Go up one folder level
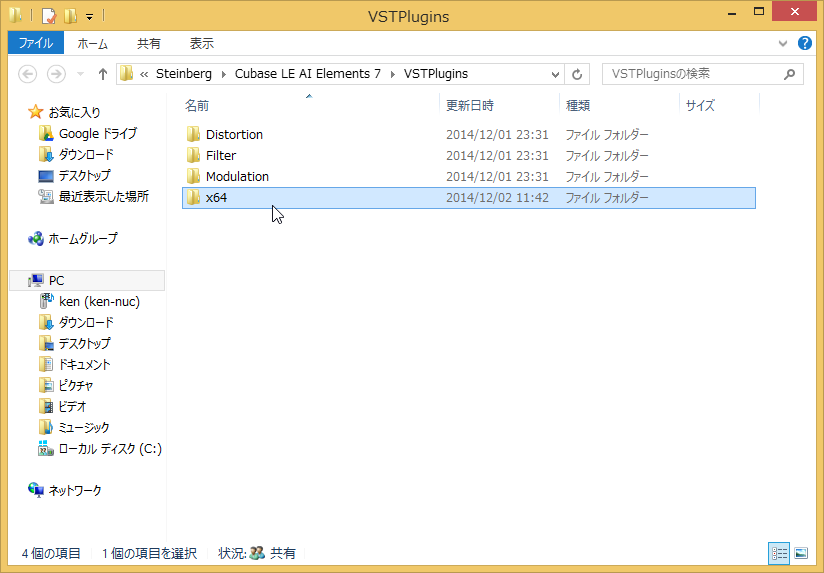The height and width of the screenshot is (573, 824). [x=102, y=74]
